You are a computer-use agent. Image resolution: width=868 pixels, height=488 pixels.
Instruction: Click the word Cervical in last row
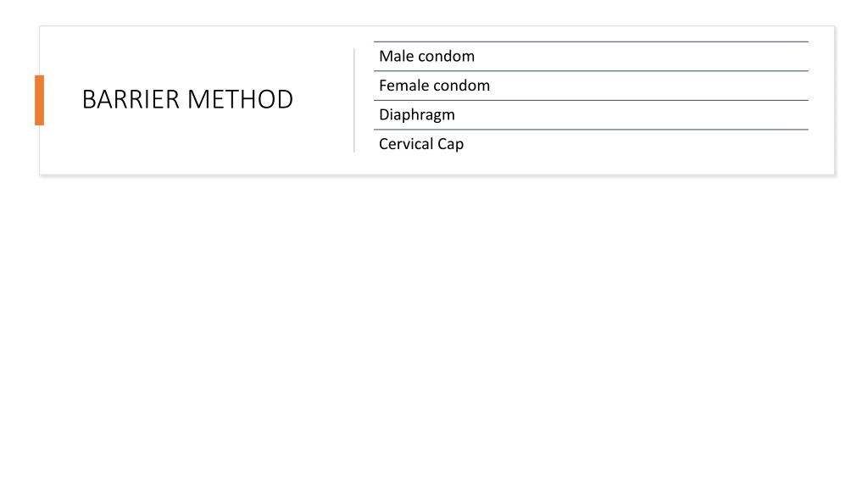[406, 144]
